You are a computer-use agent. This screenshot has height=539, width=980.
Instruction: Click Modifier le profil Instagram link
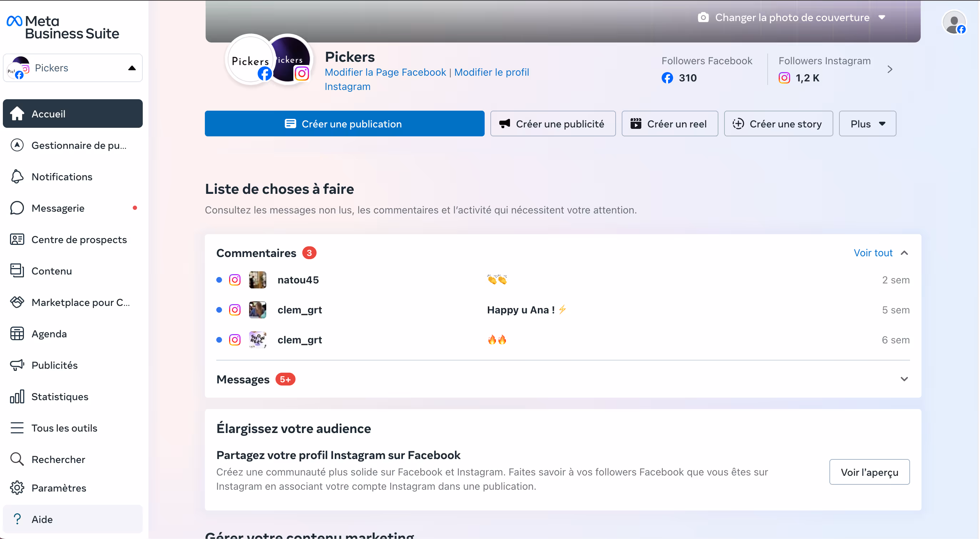pos(427,79)
